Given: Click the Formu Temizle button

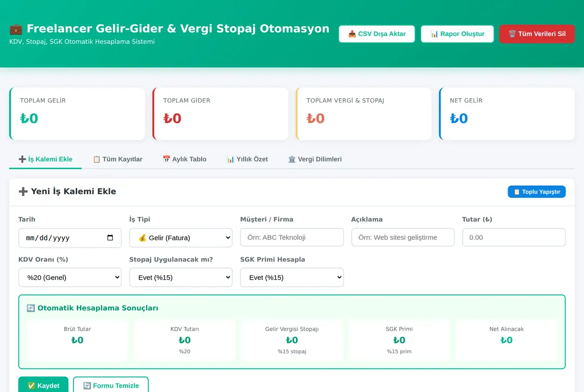Looking at the screenshot, I should 111,385.
